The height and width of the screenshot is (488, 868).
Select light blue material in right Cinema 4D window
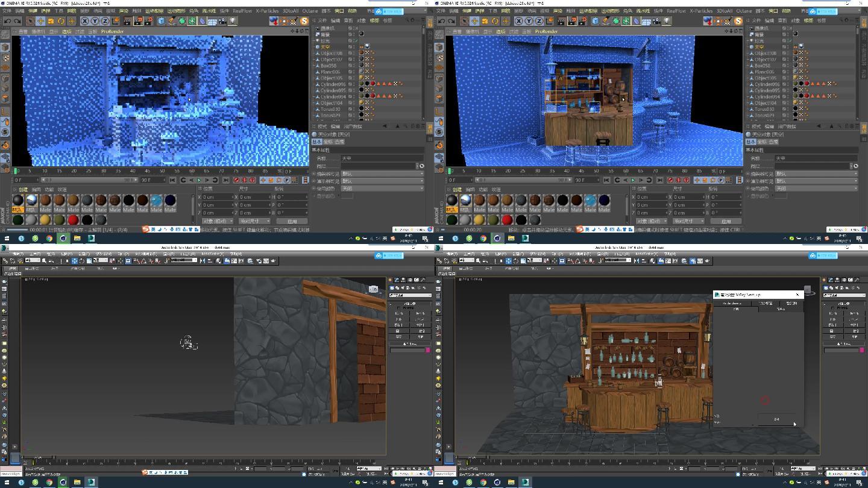590,200
